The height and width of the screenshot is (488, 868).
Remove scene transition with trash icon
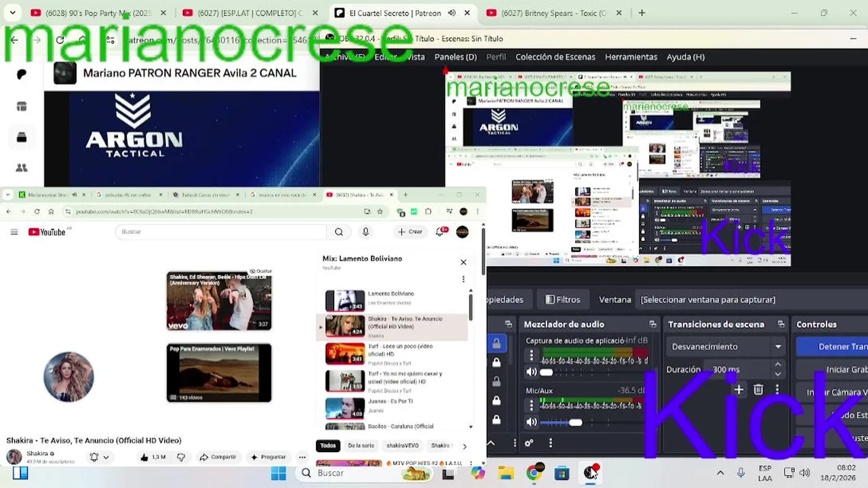tap(758, 389)
